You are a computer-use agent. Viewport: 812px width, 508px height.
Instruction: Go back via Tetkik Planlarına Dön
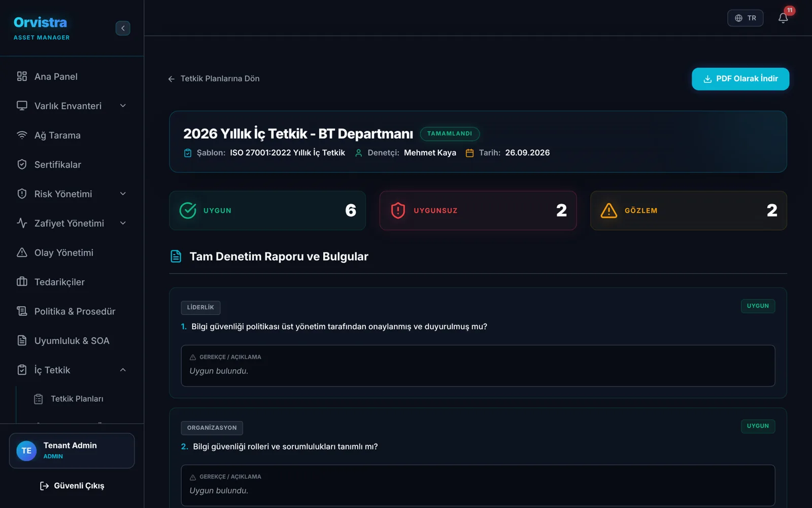(x=214, y=79)
